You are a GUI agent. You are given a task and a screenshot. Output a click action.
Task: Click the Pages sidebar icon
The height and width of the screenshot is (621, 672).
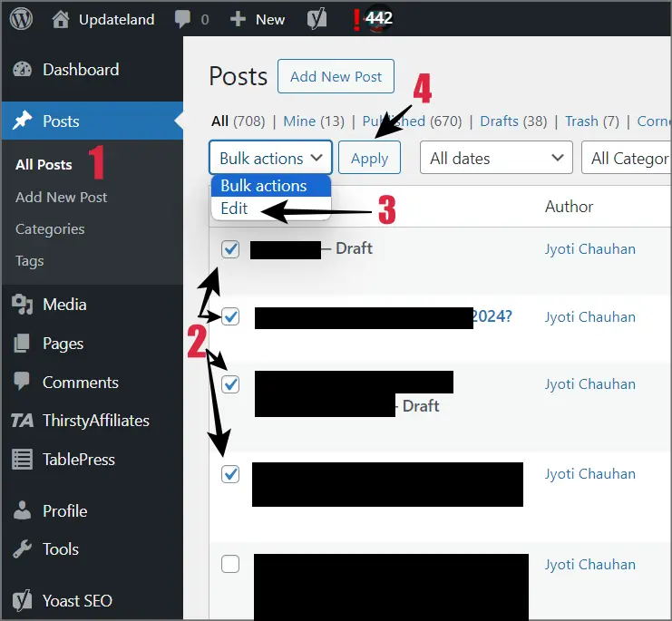pyautogui.click(x=22, y=343)
